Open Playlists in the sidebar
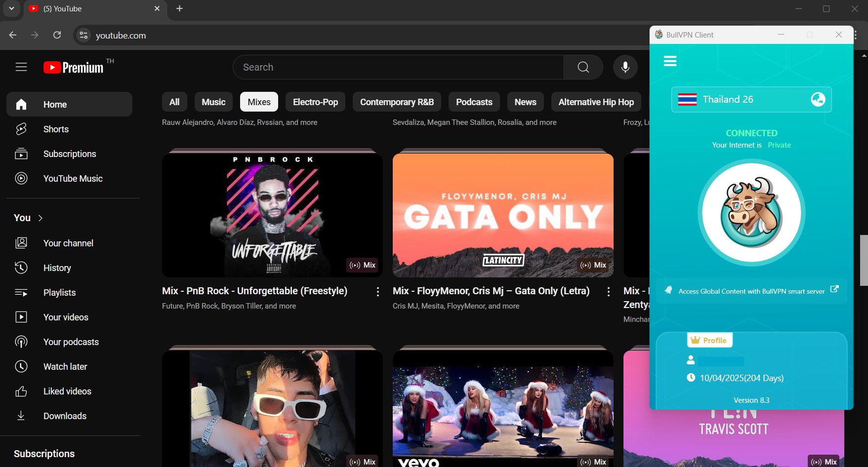 [x=69, y=292]
